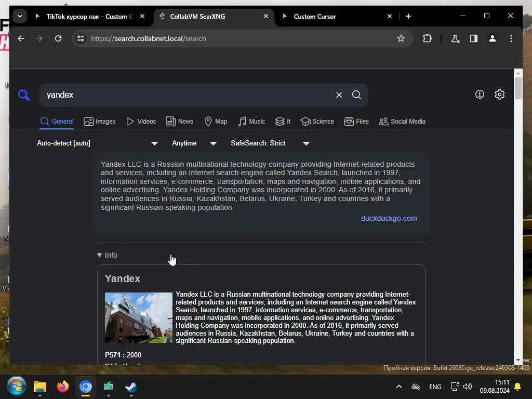Reload the current page
The image size is (532, 399).
tap(58, 38)
